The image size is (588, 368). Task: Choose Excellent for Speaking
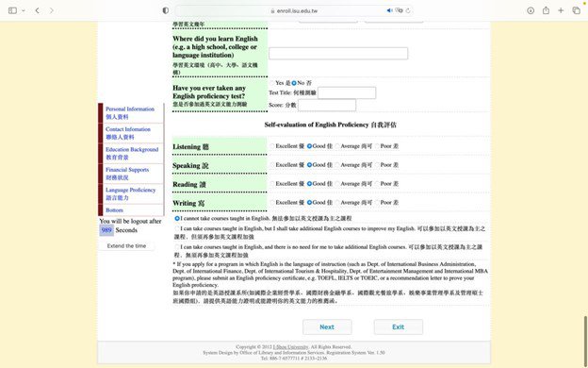pyautogui.click(x=272, y=165)
